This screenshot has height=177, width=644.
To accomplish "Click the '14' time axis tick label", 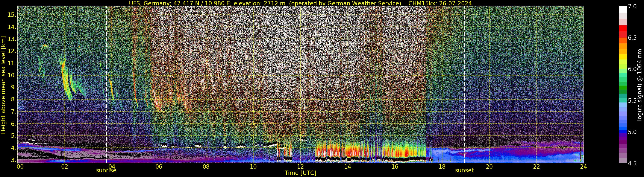I will 347,166.
